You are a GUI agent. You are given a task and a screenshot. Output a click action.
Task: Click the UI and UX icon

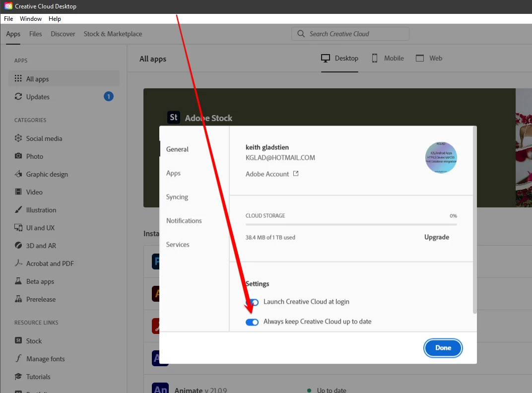tap(18, 227)
